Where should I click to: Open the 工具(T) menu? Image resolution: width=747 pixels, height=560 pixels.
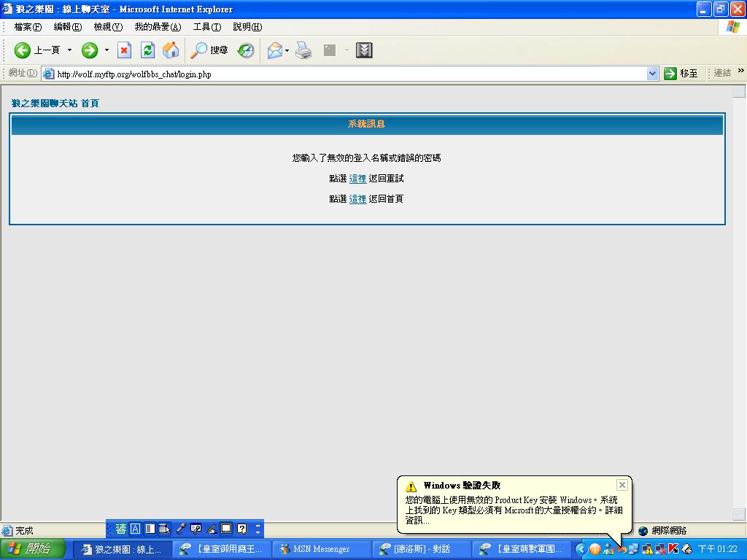(206, 27)
